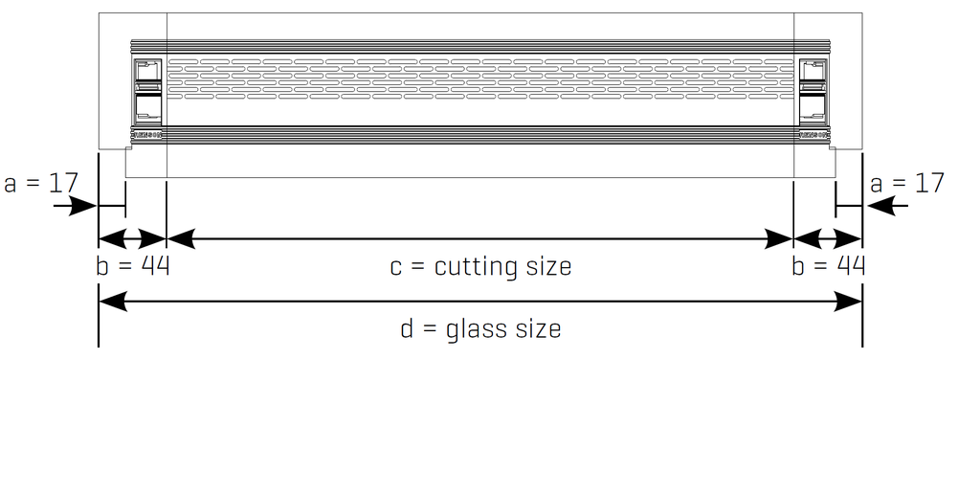Select the right end cap of the ventilator
The image size is (980, 494).
[x=813, y=93]
